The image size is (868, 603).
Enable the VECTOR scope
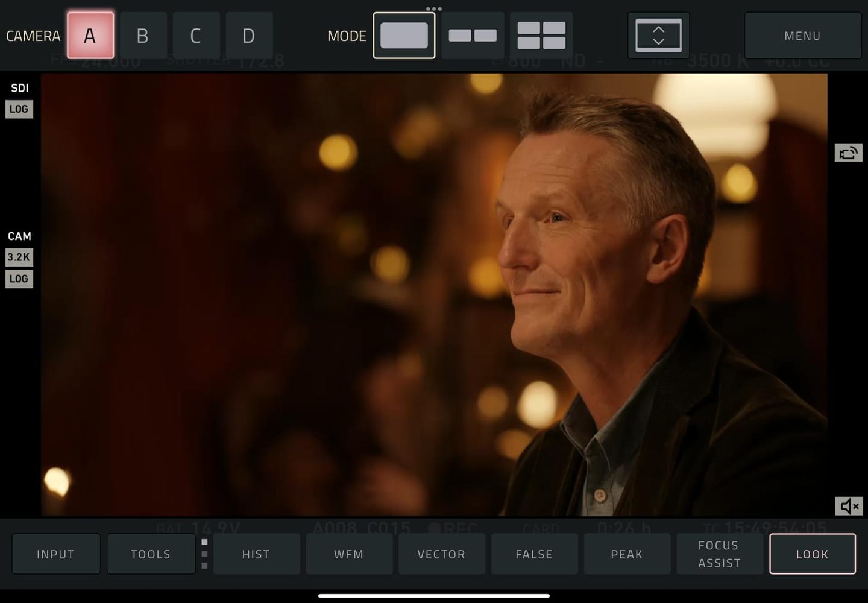pyautogui.click(x=442, y=554)
